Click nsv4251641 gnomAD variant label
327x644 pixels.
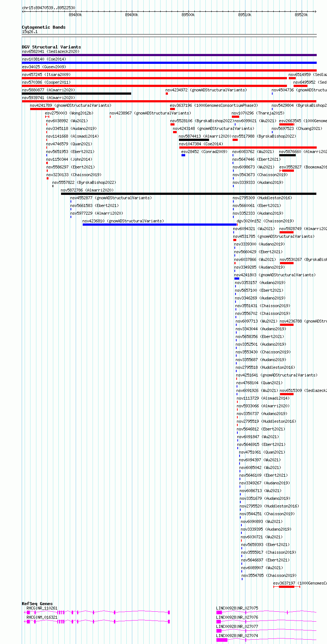point(277,375)
